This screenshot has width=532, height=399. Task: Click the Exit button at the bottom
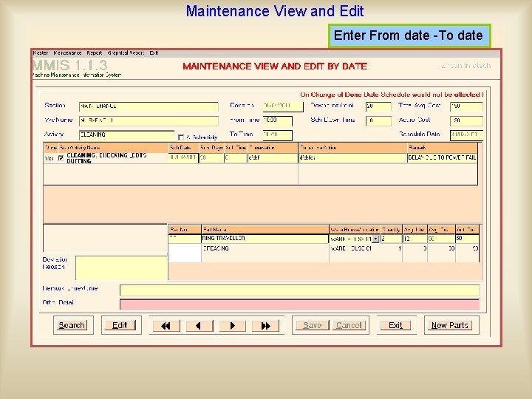click(x=395, y=325)
